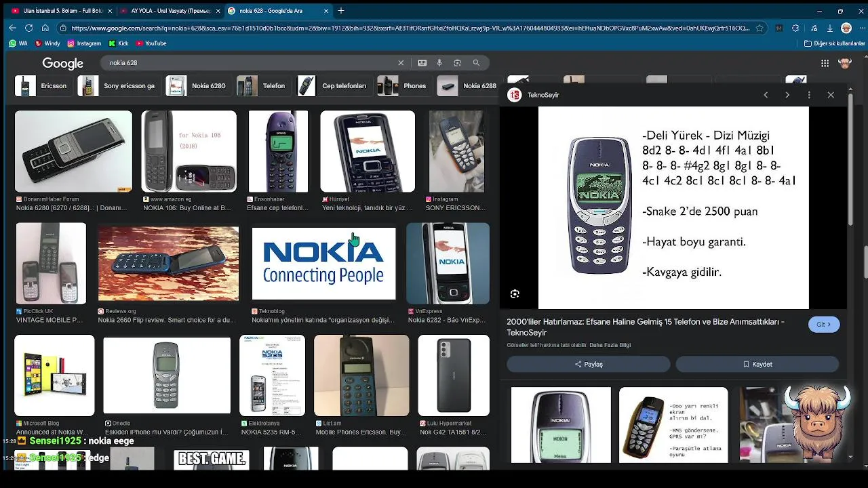The width and height of the screenshot is (868, 488).
Task: Open more options in image preview panel
Action: point(809,95)
